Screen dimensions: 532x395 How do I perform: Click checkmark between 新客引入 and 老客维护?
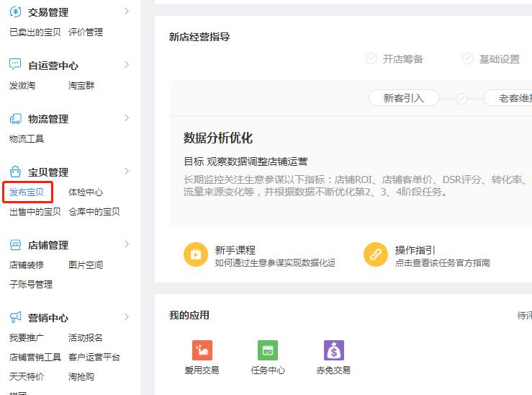(x=461, y=99)
